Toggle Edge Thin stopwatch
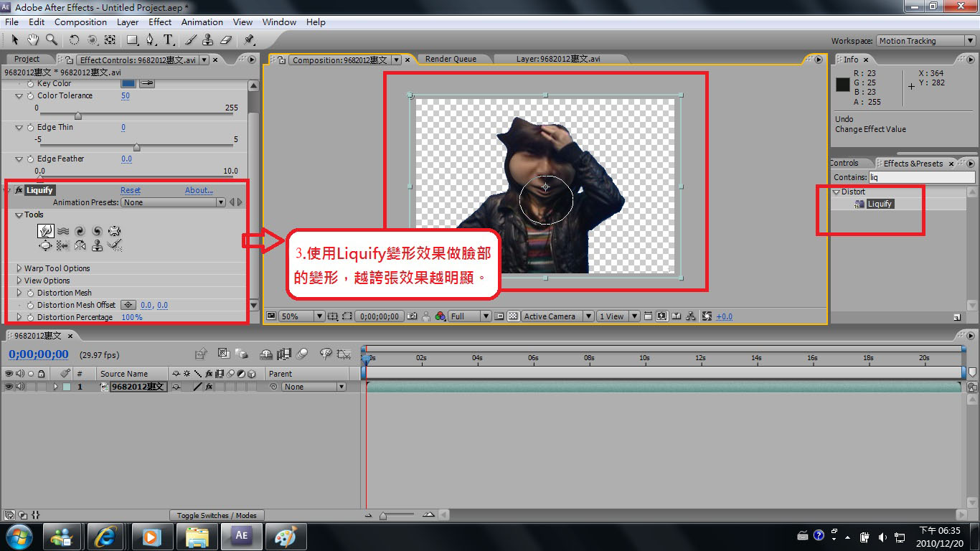The width and height of the screenshot is (980, 551). 30,127
